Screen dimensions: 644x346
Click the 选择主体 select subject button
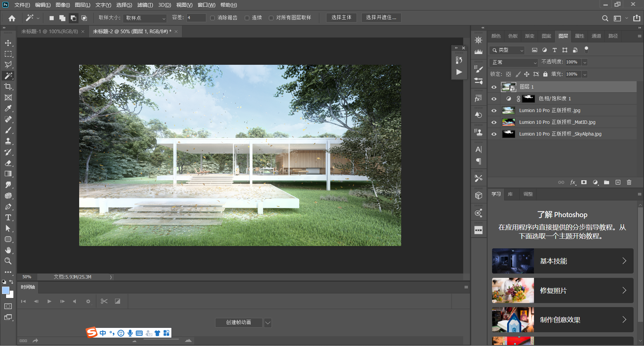pos(341,17)
